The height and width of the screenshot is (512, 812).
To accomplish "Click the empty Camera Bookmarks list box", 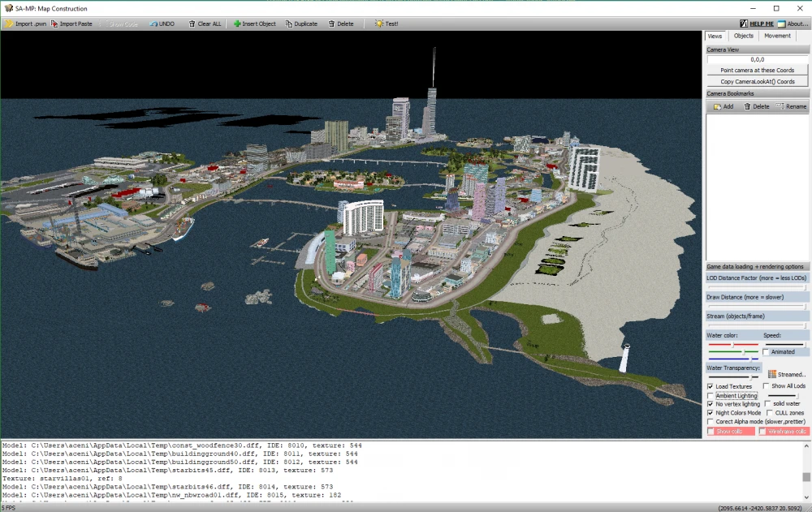I will point(757,187).
